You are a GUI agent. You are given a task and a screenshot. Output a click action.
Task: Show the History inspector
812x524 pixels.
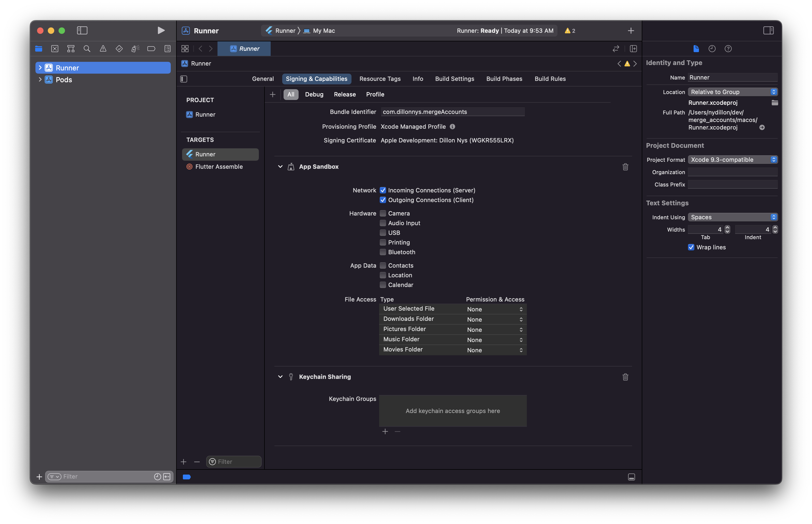pyautogui.click(x=712, y=49)
